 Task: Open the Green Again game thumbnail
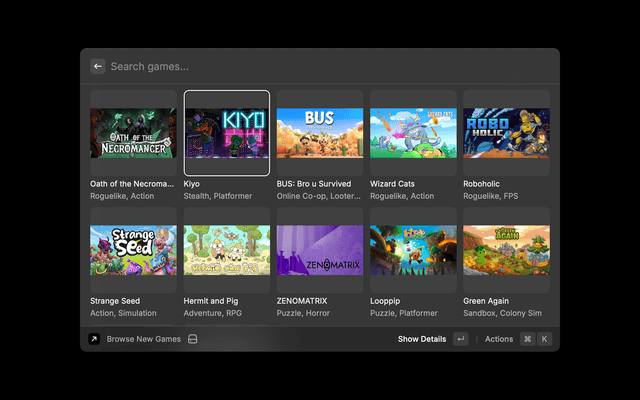[x=506, y=250]
